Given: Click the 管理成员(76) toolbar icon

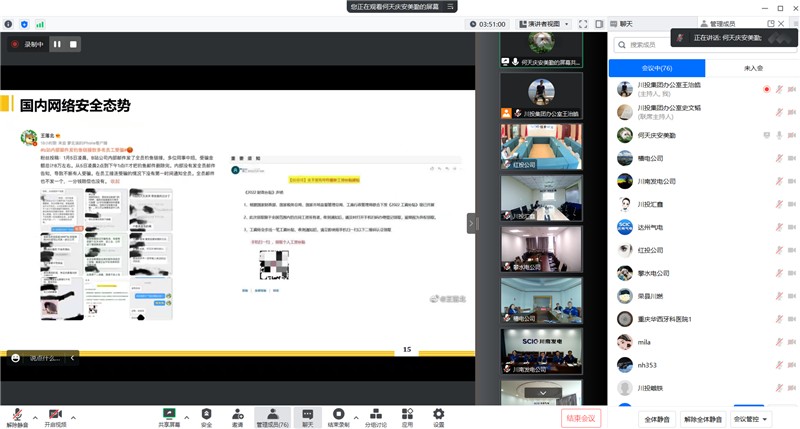Looking at the screenshot, I should click(272, 413).
